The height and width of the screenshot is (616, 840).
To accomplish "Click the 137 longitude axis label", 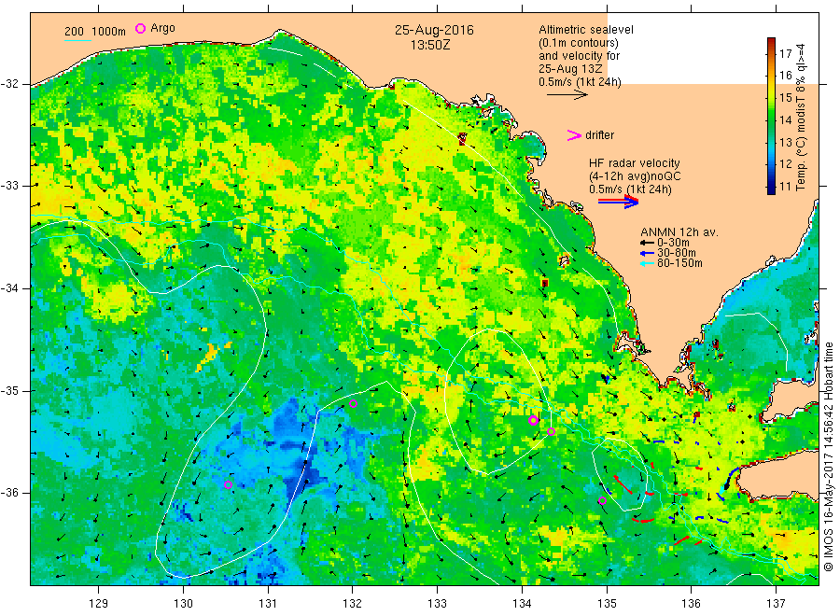I will (x=776, y=604).
